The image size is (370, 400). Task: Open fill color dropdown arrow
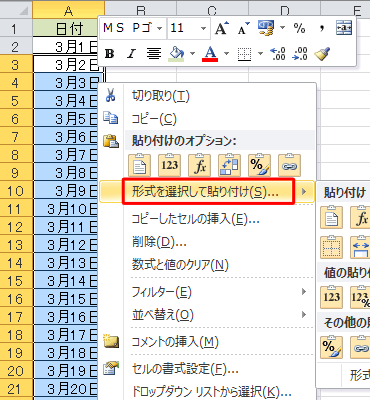tap(192, 54)
